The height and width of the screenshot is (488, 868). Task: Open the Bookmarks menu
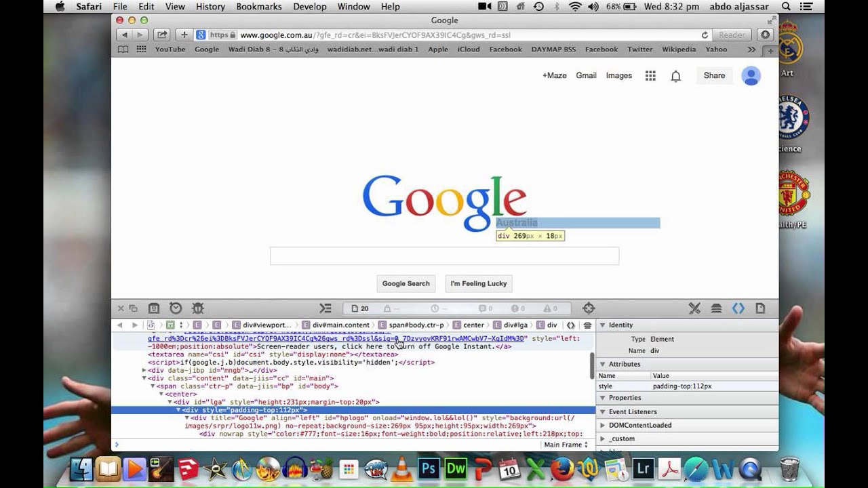pyautogui.click(x=259, y=6)
